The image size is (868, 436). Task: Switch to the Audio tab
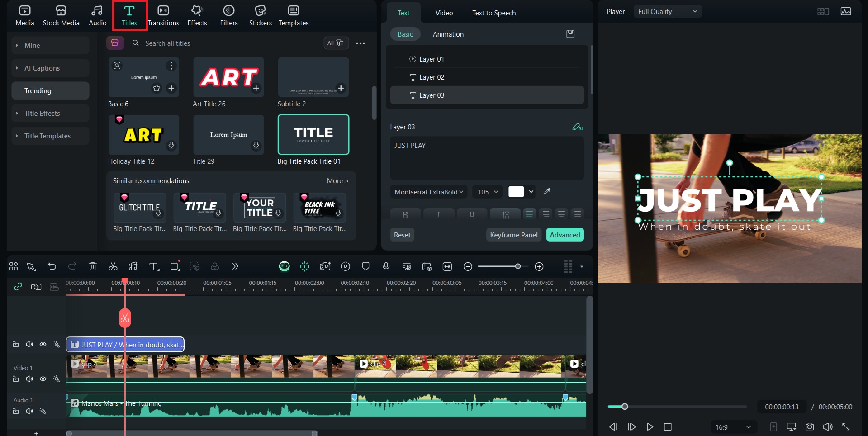click(x=97, y=16)
